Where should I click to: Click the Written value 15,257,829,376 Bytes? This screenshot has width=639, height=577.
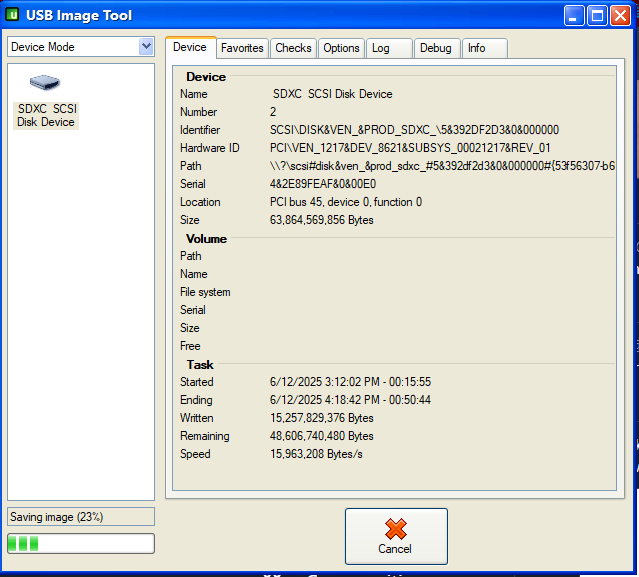tap(322, 418)
